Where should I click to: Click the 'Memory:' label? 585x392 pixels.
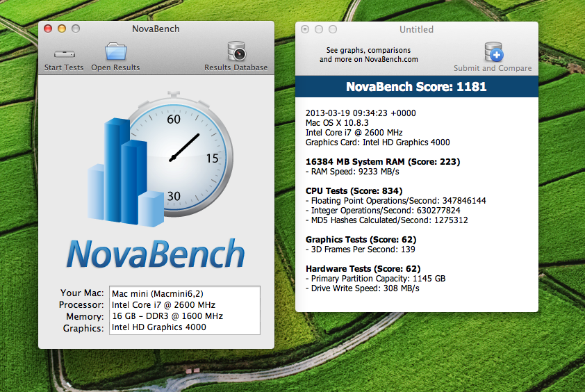tap(85, 316)
